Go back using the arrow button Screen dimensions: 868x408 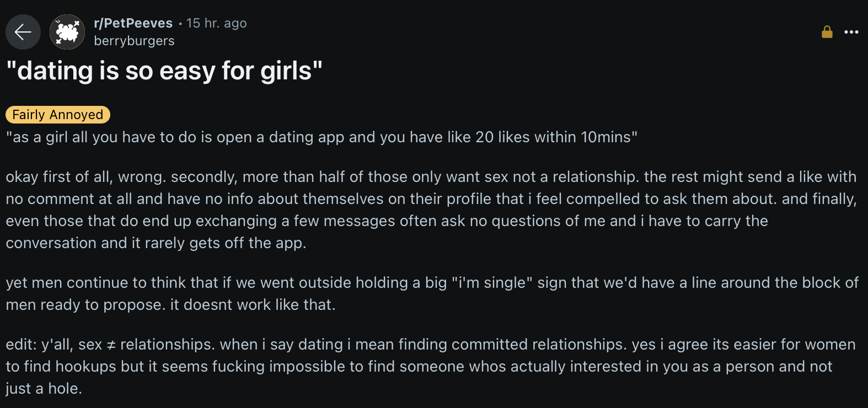point(23,32)
